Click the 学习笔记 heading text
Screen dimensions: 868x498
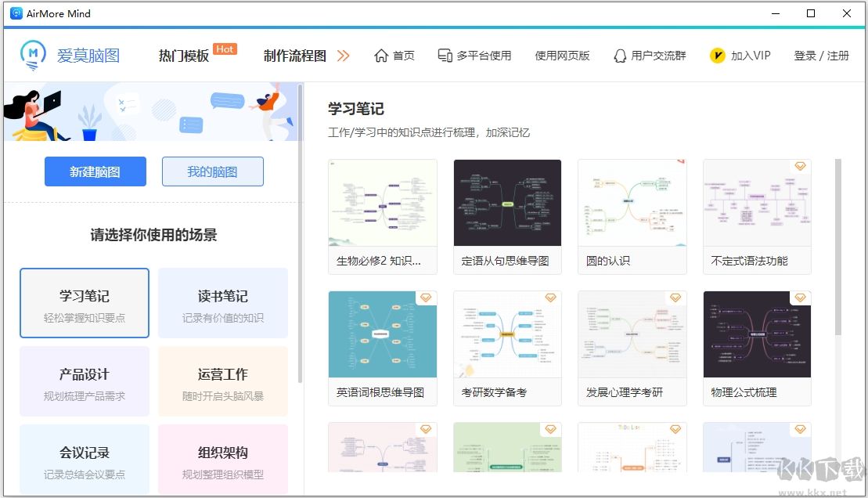coord(356,109)
